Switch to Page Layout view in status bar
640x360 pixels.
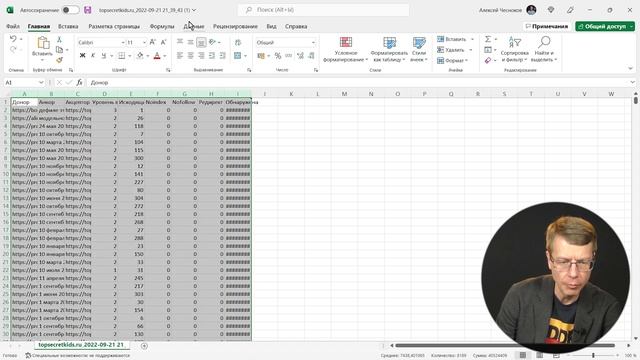540,356
